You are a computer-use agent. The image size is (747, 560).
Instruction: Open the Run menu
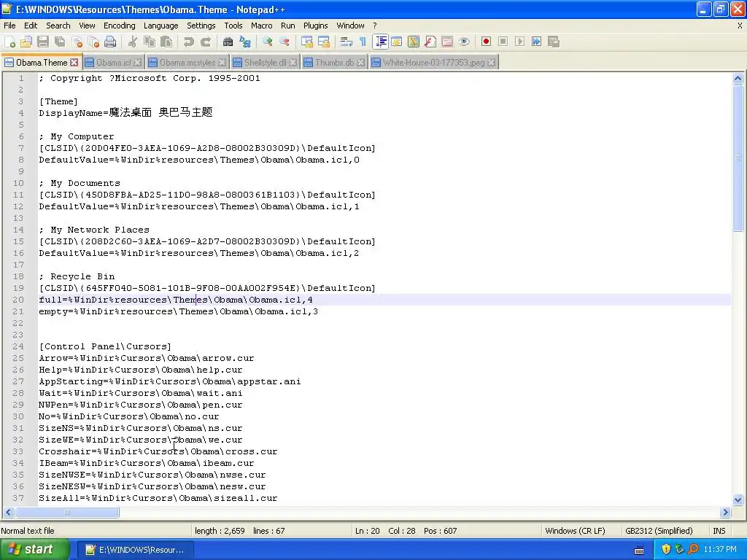coord(287,26)
